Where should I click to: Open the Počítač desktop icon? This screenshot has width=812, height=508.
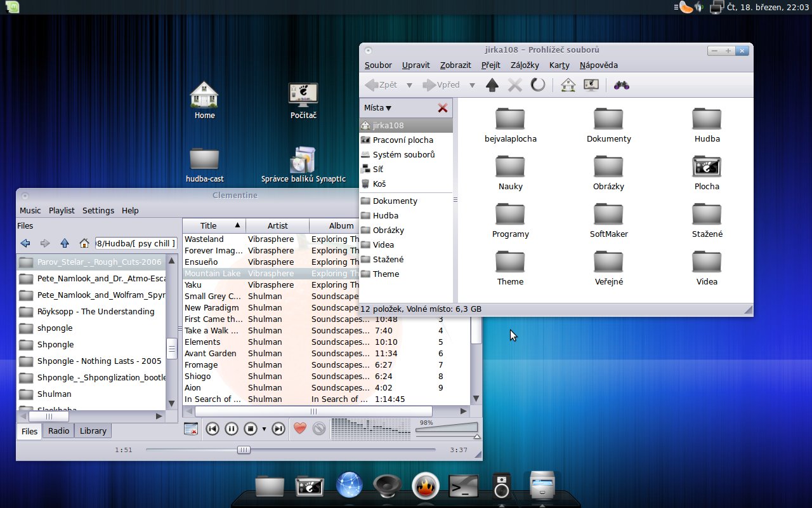click(x=303, y=100)
